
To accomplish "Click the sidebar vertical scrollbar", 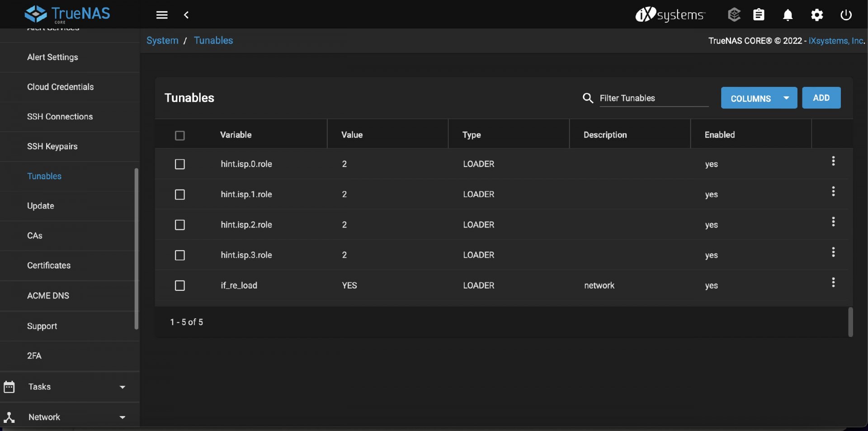I will click(136, 249).
